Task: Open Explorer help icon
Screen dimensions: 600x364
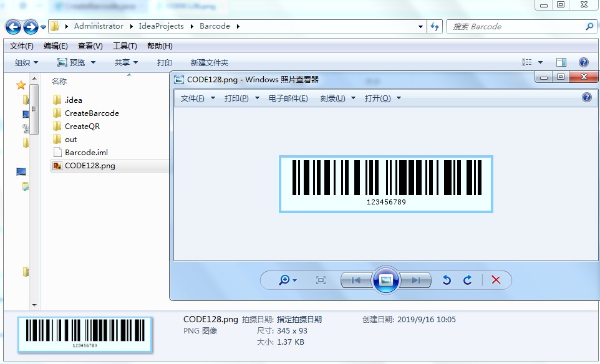Action: [584, 62]
